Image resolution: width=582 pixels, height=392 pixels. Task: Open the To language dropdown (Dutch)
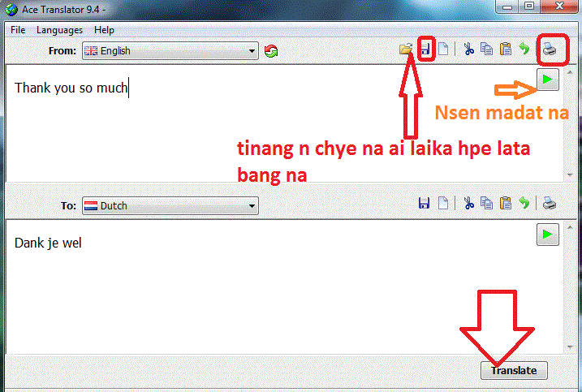[x=170, y=205]
